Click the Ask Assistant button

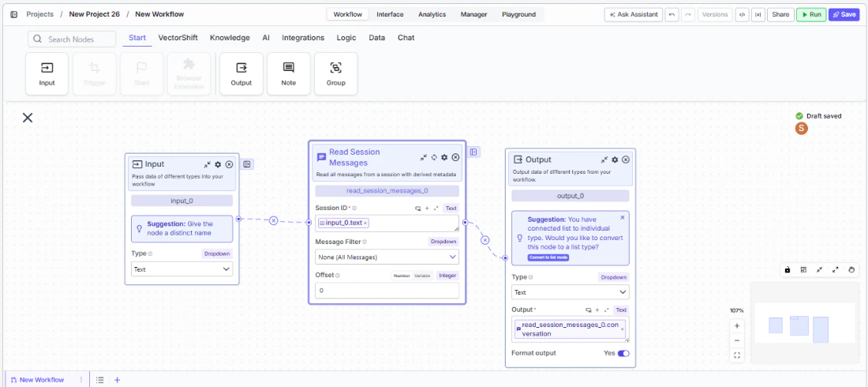tap(634, 14)
